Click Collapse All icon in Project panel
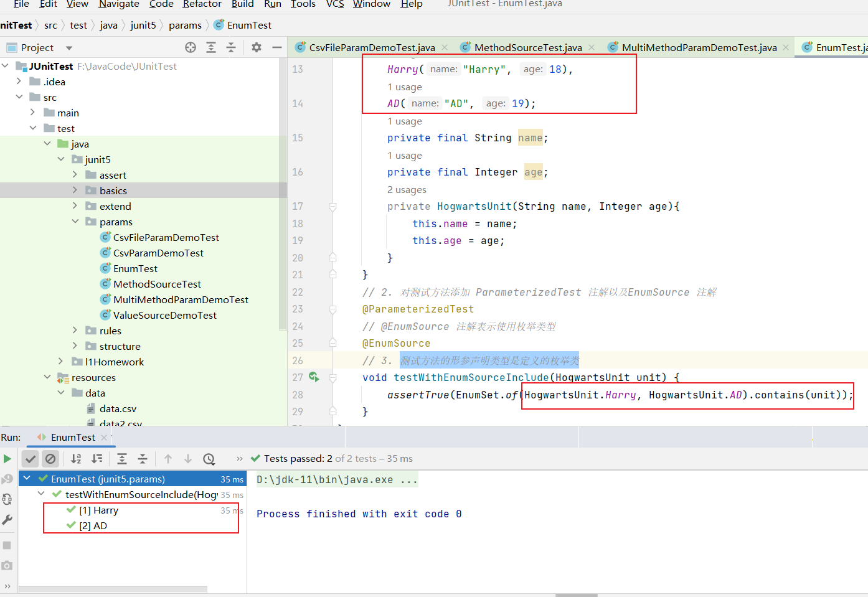 (231, 47)
